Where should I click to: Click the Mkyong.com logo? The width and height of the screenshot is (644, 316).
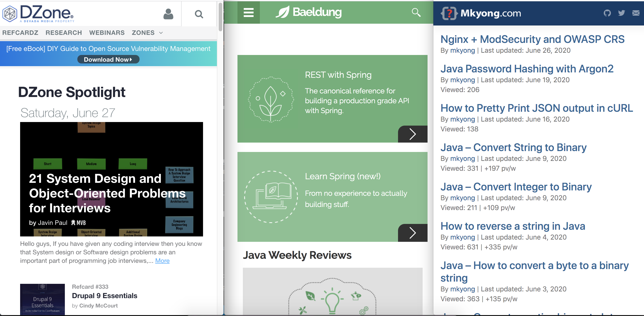pyautogui.click(x=481, y=13)
